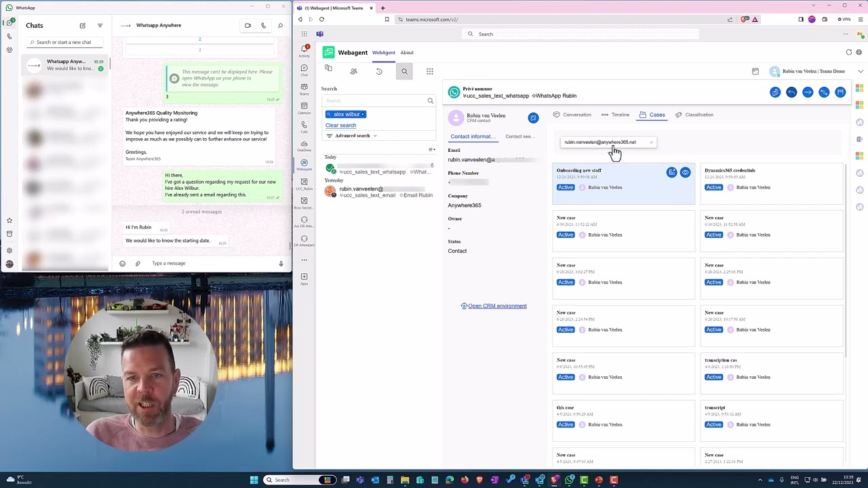View the Onboarding new staff case eye icon
This screenshot has height=488, width=868.
coord(686,173)
